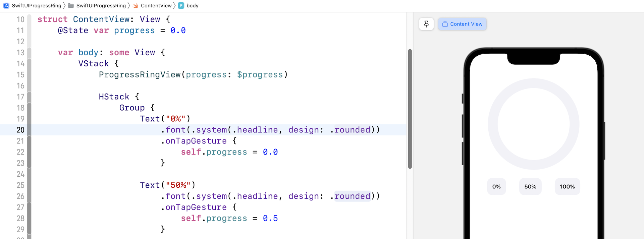
Task: Select the Content View preview button
Action: [462, 24]
